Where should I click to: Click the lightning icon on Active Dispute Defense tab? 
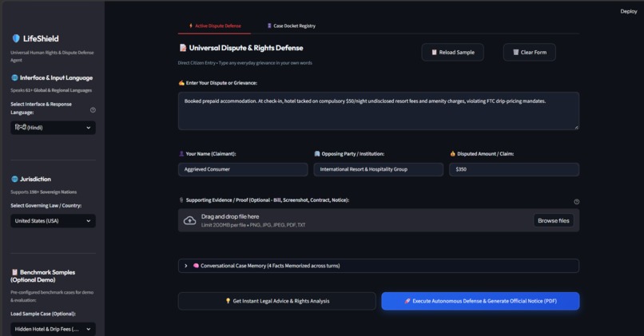pyautogui.click(x=191, y=26)
